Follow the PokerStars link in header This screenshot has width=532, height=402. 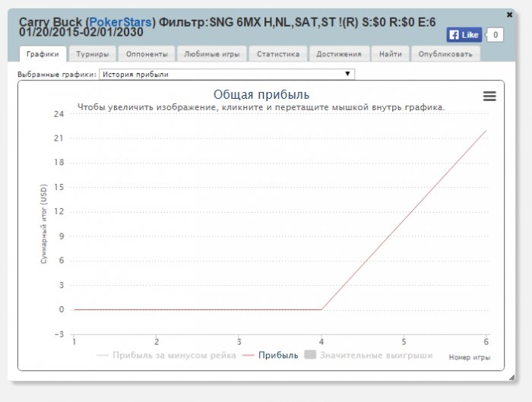pos(120,22)
